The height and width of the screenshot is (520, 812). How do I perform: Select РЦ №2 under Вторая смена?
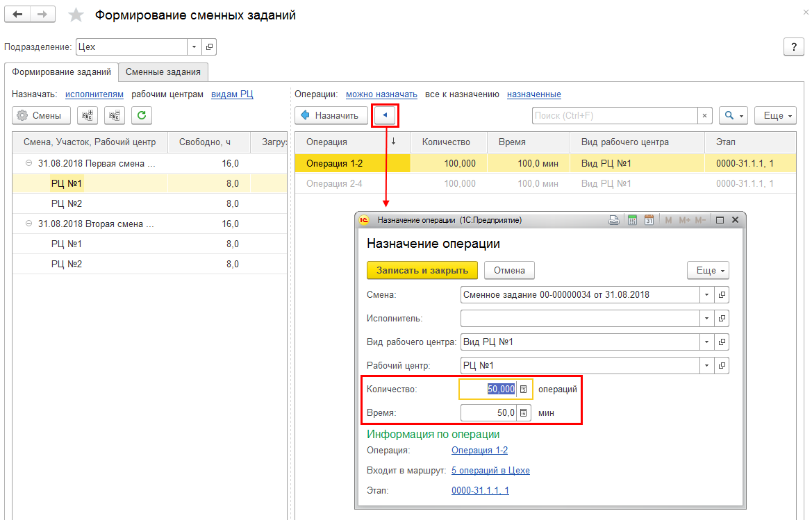coord(149,264)
